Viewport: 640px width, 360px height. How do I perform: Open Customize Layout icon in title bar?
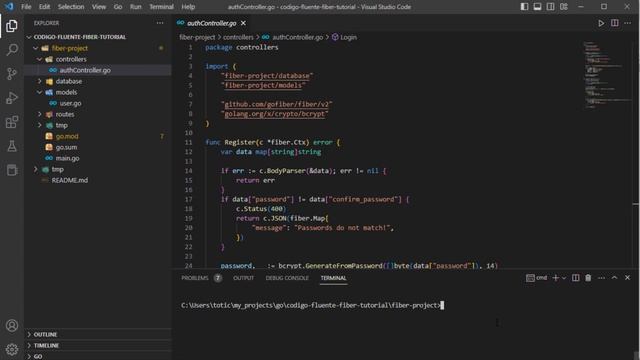click(x=564, y=7)
